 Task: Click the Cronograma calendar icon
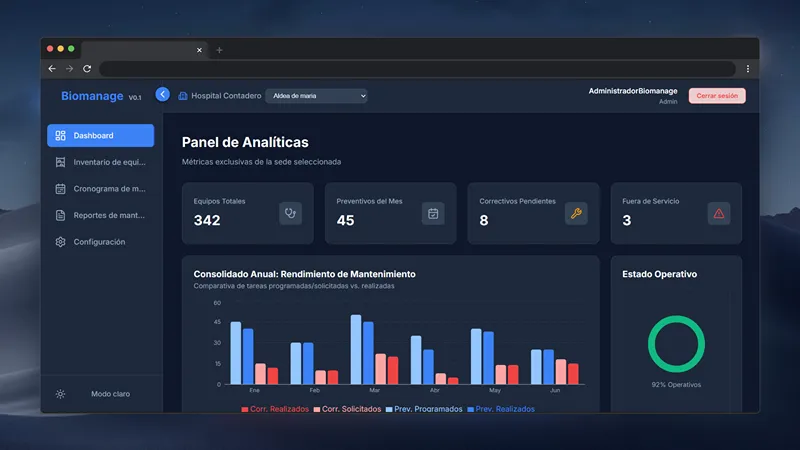60,189
